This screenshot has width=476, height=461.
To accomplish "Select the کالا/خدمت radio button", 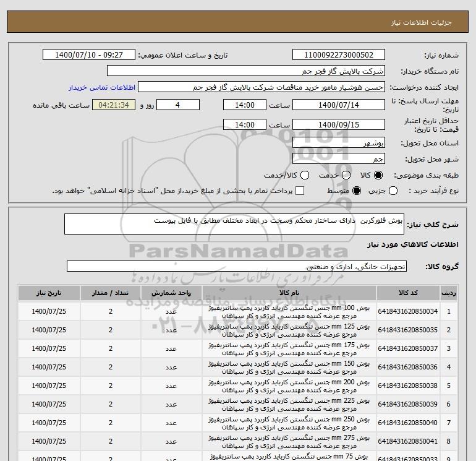I will pyautogui.click(x=305, y=175).
